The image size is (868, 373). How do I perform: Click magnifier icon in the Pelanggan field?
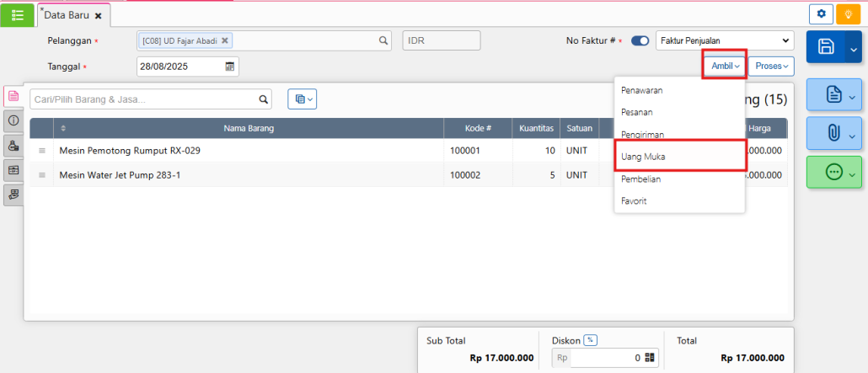point(383,40)
